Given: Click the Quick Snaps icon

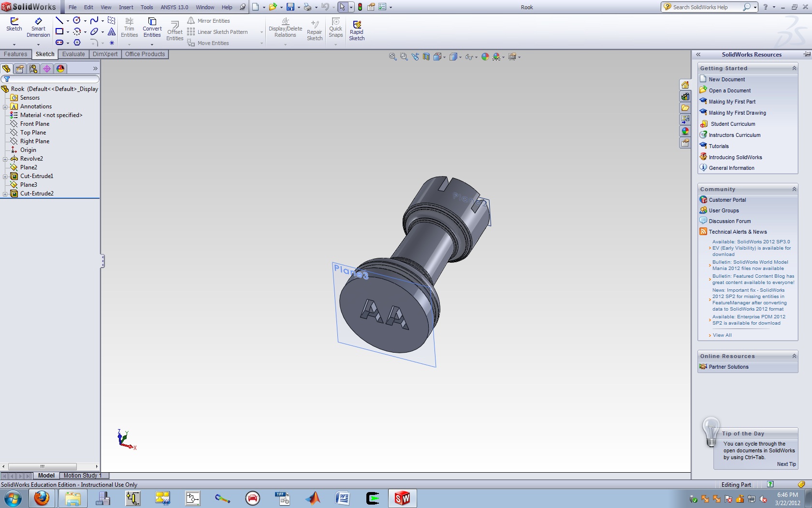Looking at the screenshot, I should pyautogui.click(x=335, y=27).
